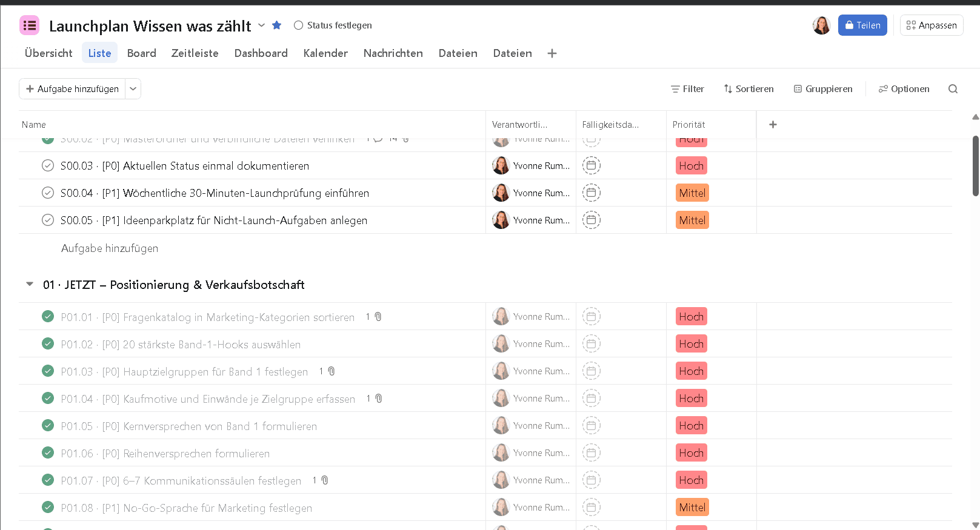This screenshot has width=980, height=530.
Task: Switch to the Übersicht tab
Action: (x=48, y=53)
